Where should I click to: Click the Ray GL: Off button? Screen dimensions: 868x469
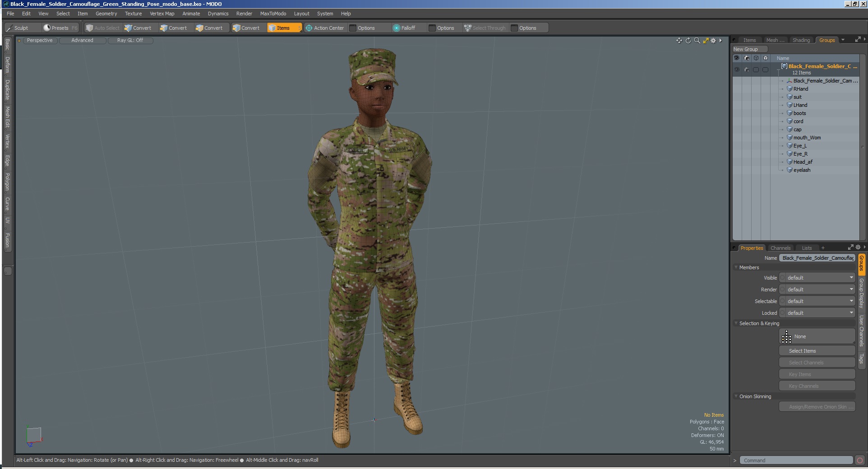[130, 41]
